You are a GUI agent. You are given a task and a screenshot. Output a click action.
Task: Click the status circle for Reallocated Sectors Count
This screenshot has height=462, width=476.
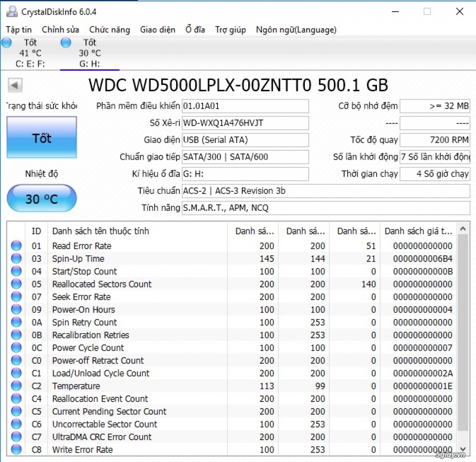coord(16,284)
